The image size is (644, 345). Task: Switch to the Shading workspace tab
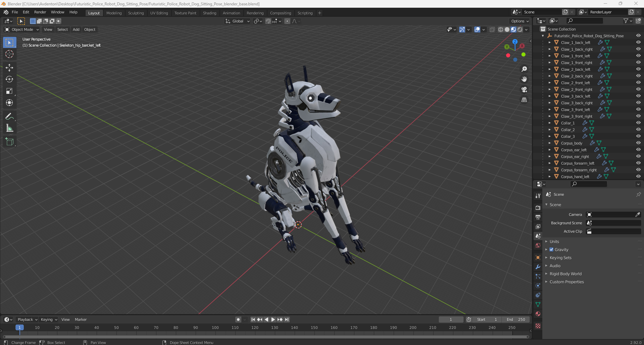209,13
